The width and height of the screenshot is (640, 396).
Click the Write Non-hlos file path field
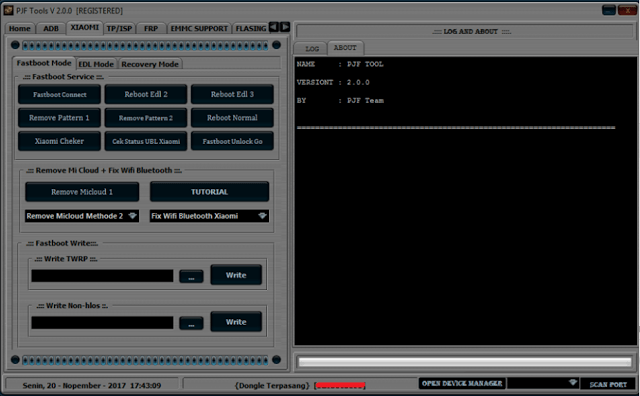tap(102, 323)
